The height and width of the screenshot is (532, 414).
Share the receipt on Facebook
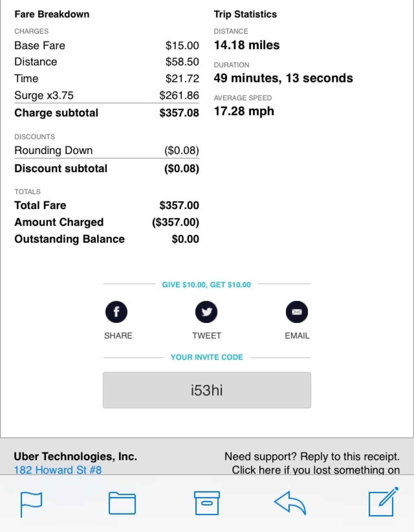pos(117,312)
